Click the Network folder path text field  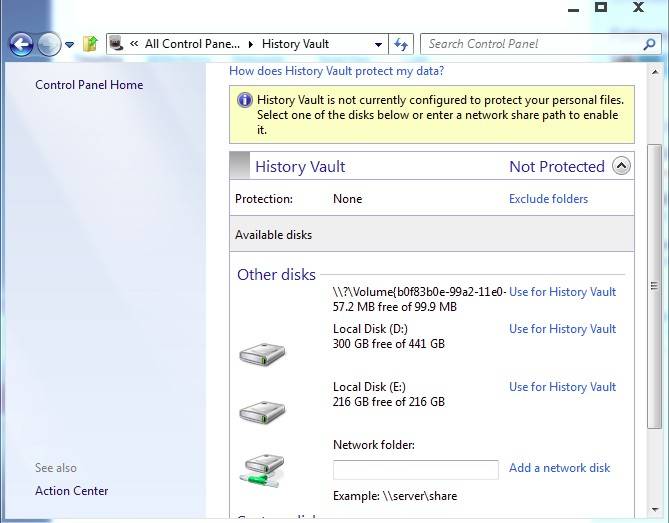click(415, 469)
